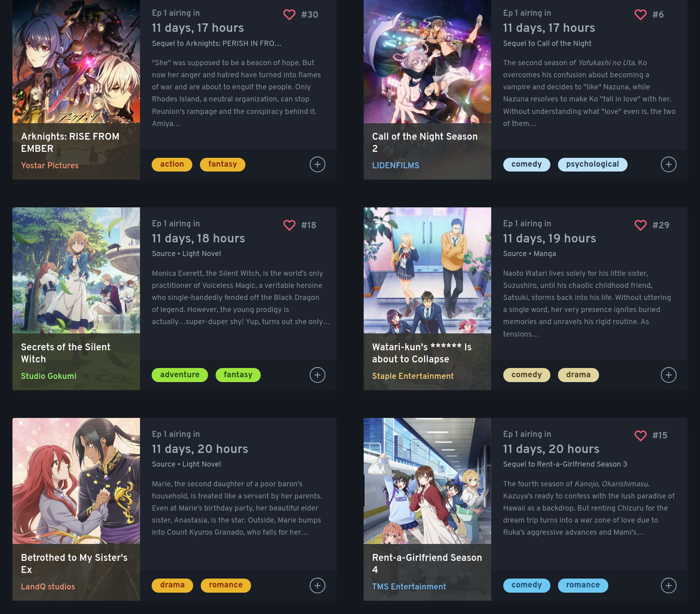Click the heart icon beside #18

click(289, 225)
